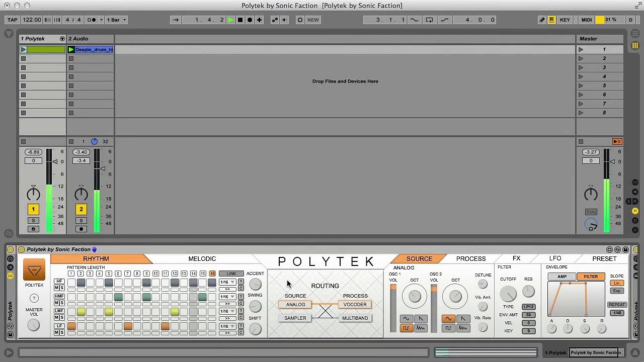This screenshot has width=644, height=362.
Task: Open LMF row 1/16 rate dropdown
Action: click(x=227, y=311)
